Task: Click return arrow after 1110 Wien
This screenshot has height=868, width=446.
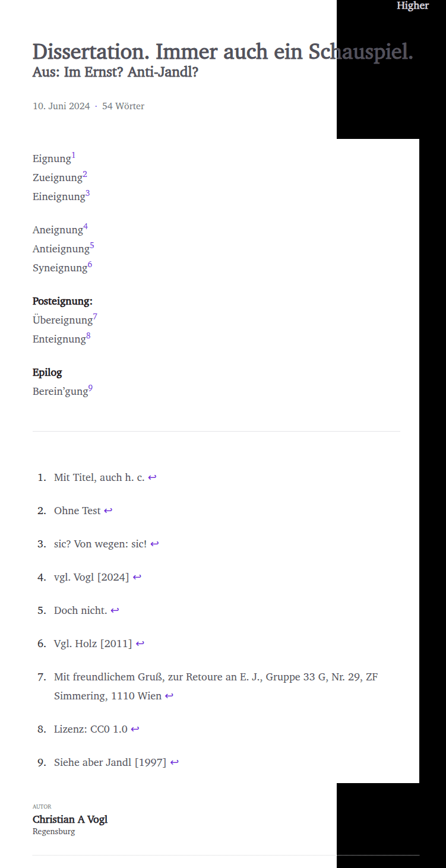Action: coord(169,696)
